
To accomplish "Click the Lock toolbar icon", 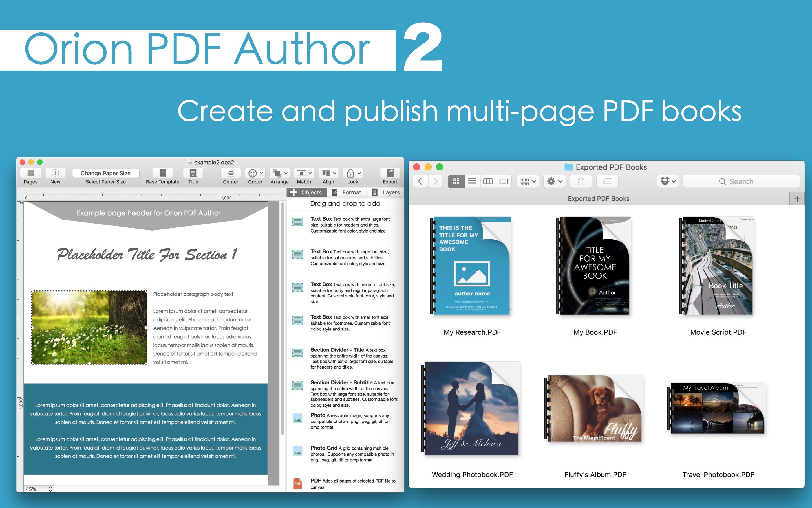I will (350, 173).
